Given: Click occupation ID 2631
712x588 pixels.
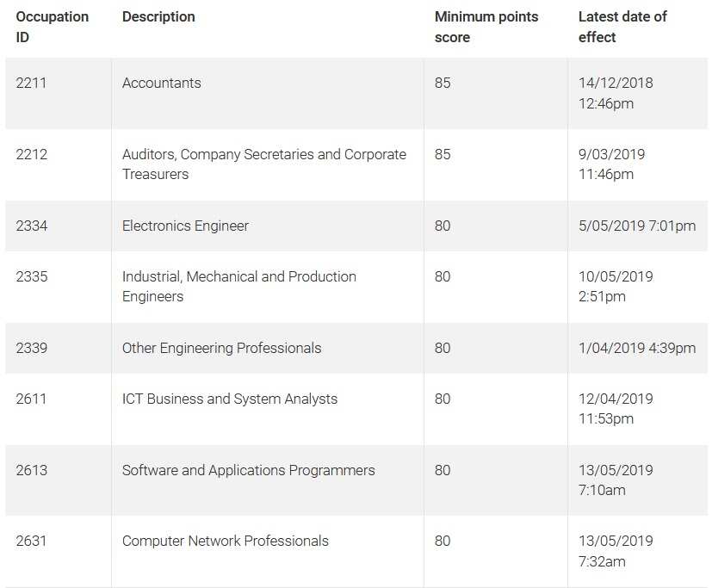Looking at the screenshot, I should (32, 541).
